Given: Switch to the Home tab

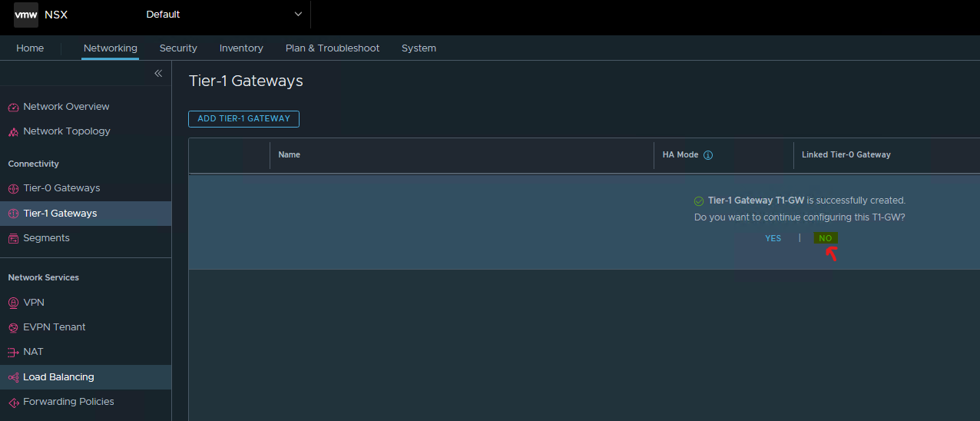Looking at the screenshot, I should click(x=30, y=48).
